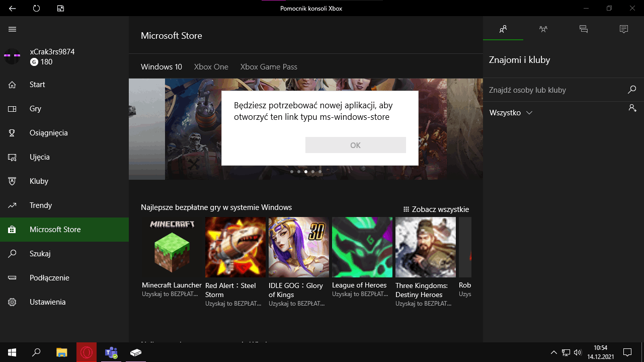
Task: Click the Start home icon
Action: 13,85
